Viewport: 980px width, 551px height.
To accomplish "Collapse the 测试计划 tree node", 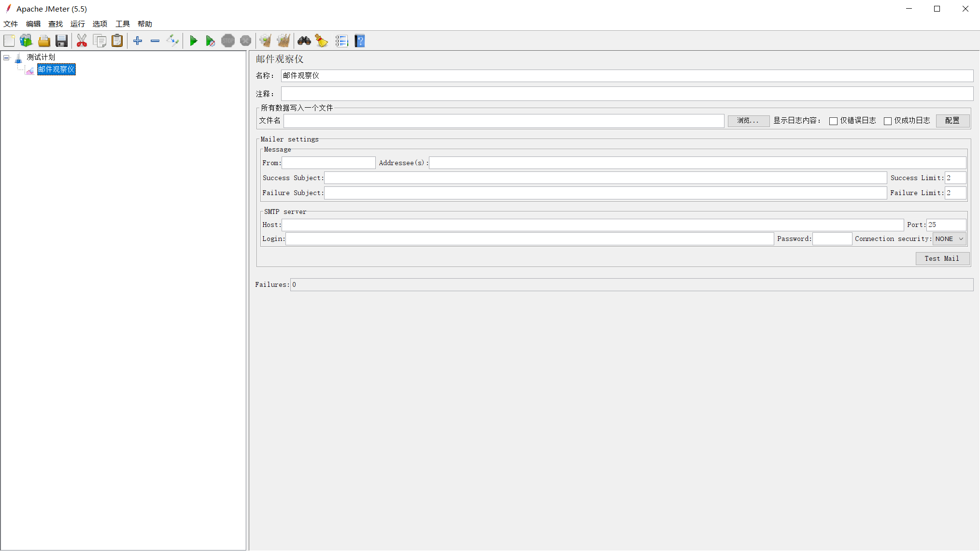I will coord(6,58).
